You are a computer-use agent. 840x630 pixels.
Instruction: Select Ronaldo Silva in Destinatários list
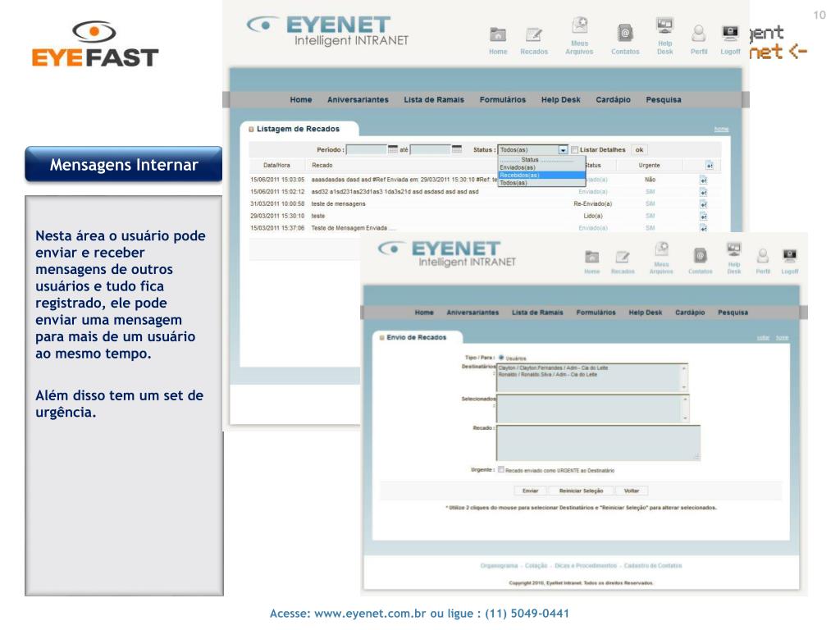tap(547, 374)
